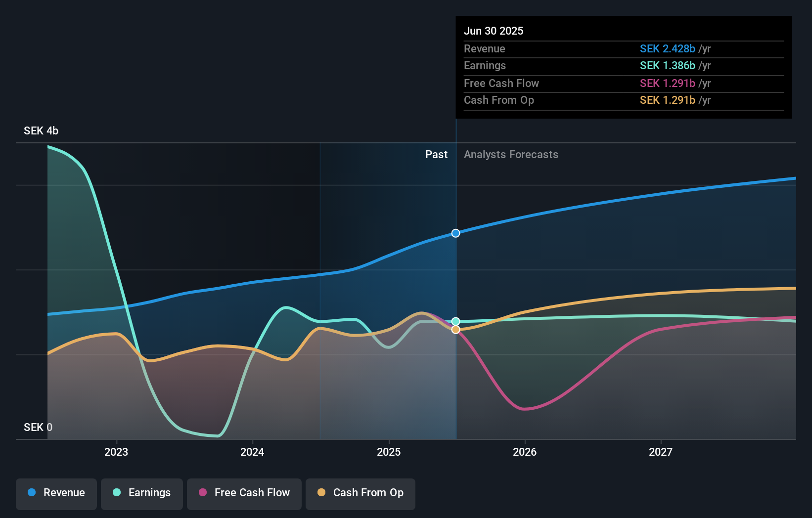Select the Cash From Op marker on the chart
Viewport: 812px width, 518px height.
tap(455, 329)
